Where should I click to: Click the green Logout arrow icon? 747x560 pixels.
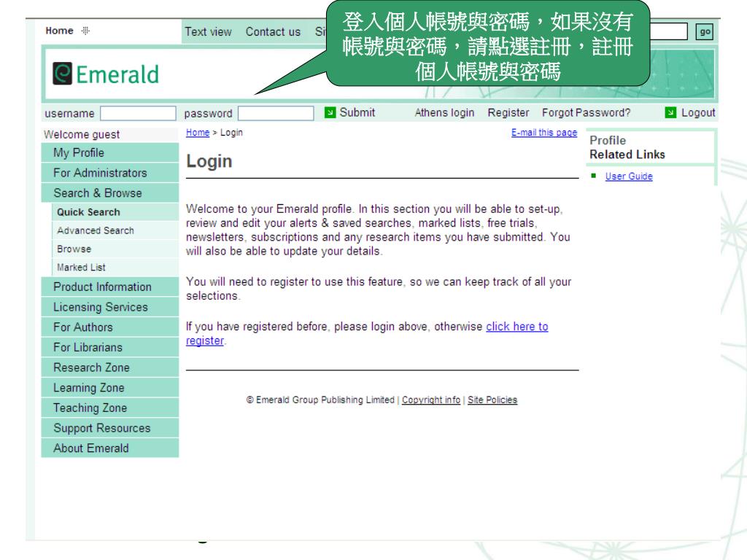pyautogui.click(x=670, y=112)
